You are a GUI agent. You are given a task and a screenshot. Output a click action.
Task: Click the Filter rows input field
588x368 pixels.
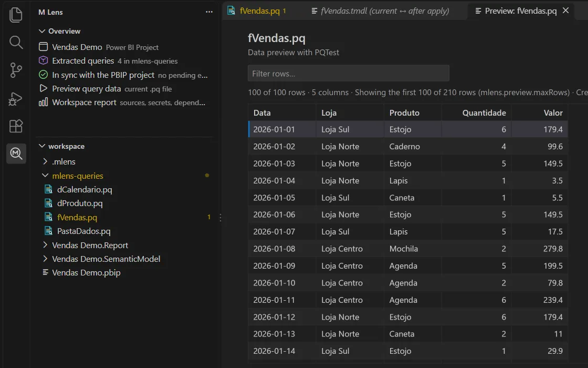349,73
